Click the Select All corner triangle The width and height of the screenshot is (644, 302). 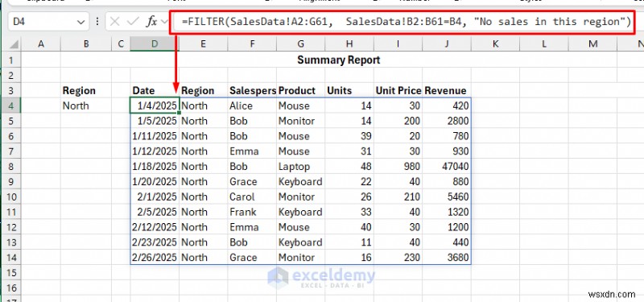click(14, 44)
